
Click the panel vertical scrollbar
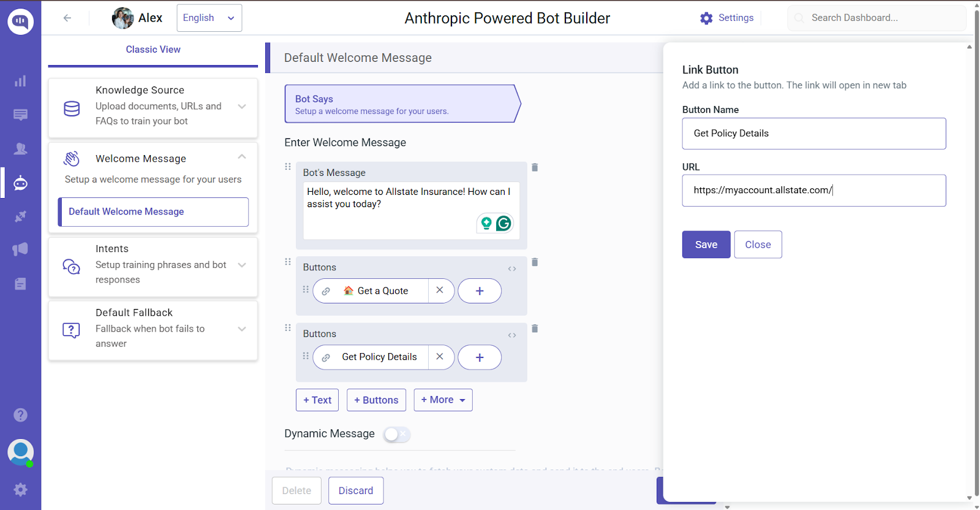[969, 272]
